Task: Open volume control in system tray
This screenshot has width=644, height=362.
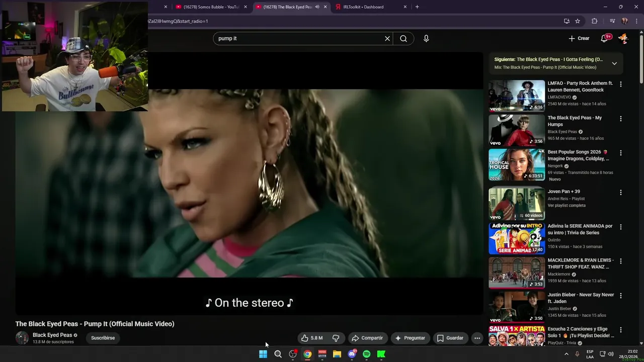Action: [611, 354]
